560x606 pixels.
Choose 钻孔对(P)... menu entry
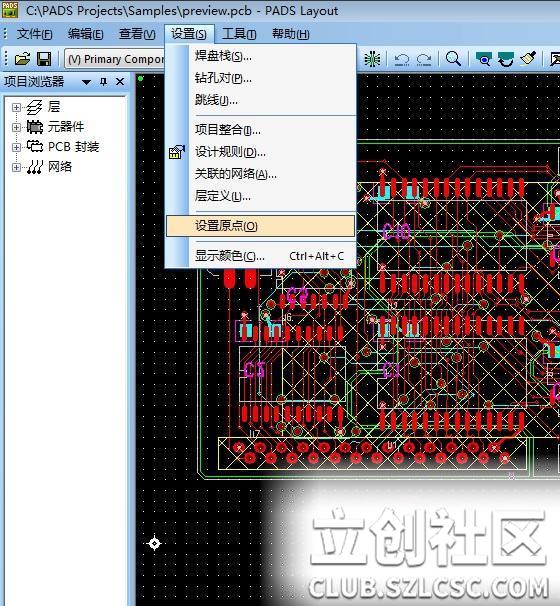pyautogui.click(x=260, y=78)
